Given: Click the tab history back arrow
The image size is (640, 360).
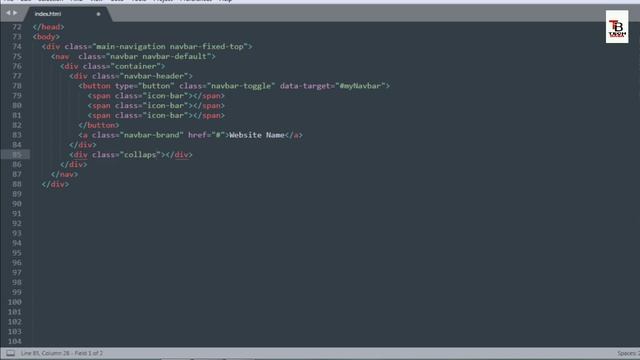Looking at the screenshot, I should click(x=8, y=13).
